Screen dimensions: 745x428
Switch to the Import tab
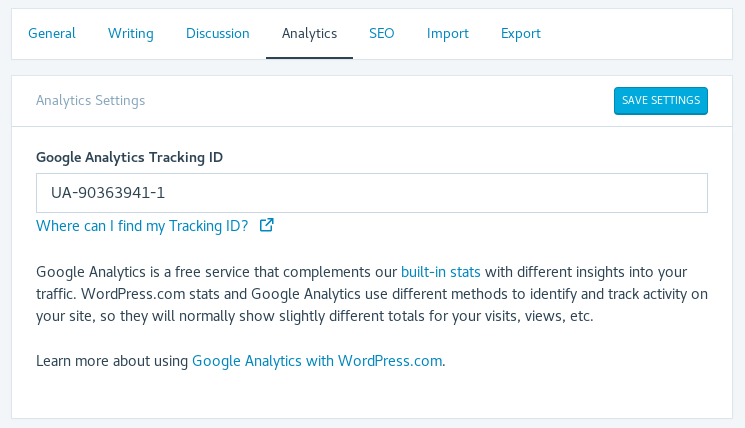pyautogui.click(x=448, y=33)
